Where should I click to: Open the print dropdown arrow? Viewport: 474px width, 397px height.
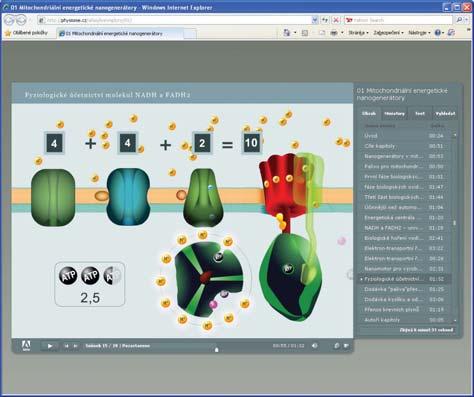pos(342,33)
